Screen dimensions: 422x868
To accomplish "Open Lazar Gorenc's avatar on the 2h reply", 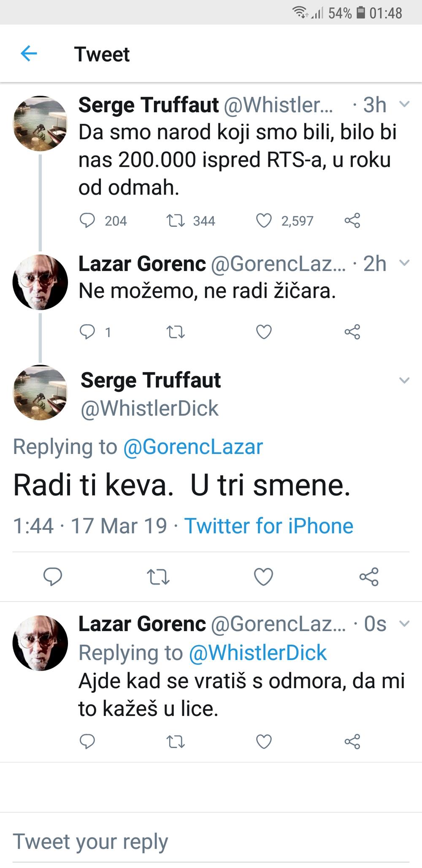I will 40,282.
